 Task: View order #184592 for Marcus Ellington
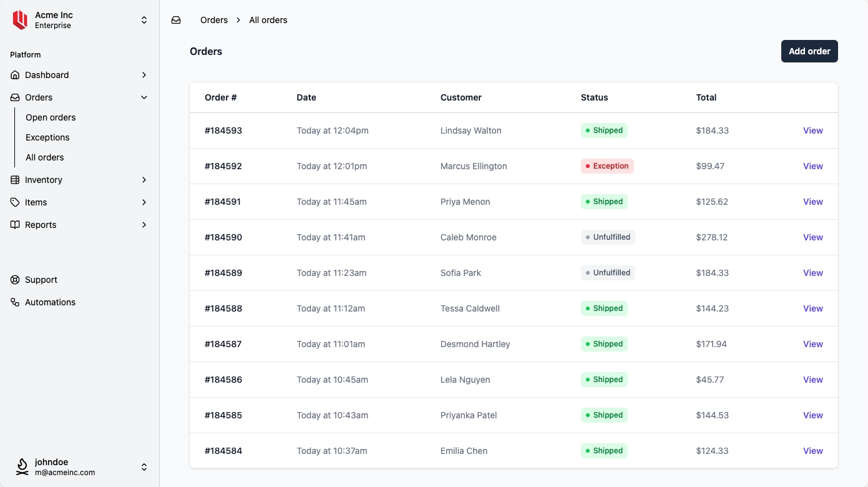[812, 166]
